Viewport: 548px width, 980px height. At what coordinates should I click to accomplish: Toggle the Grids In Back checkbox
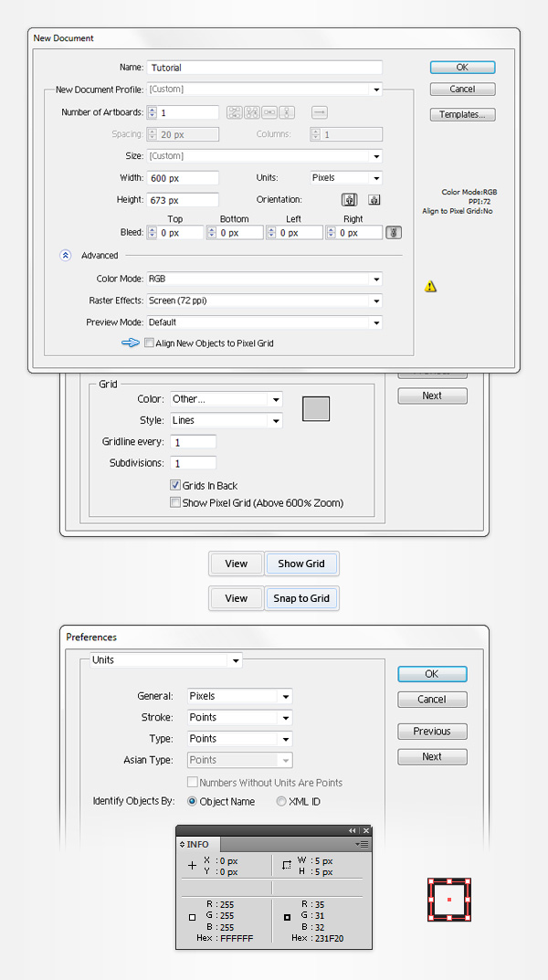pyautogui.click(x=175, y=486)
